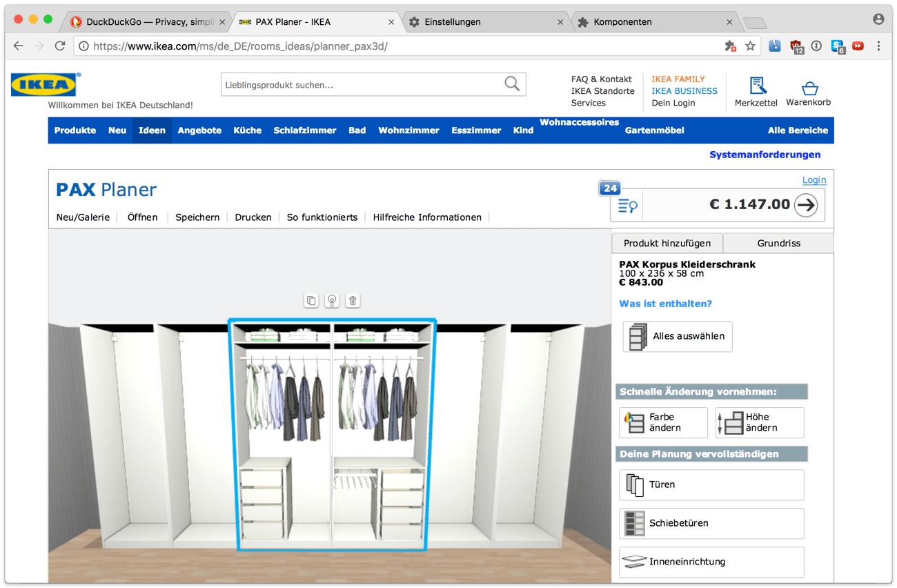Open Produkte navigation menu
The image size is (897, 588).
pyautogui.click(x=75, y=130)
